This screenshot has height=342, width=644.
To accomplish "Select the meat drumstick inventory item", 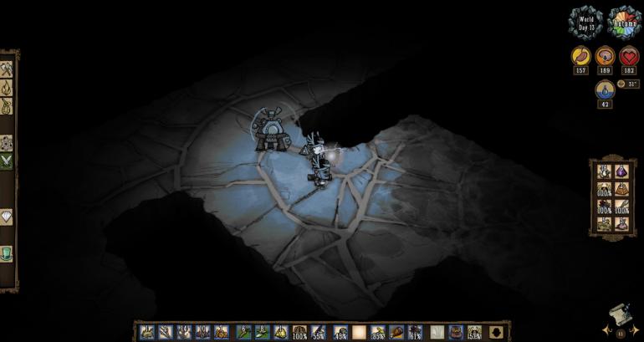I will point(396,332).
